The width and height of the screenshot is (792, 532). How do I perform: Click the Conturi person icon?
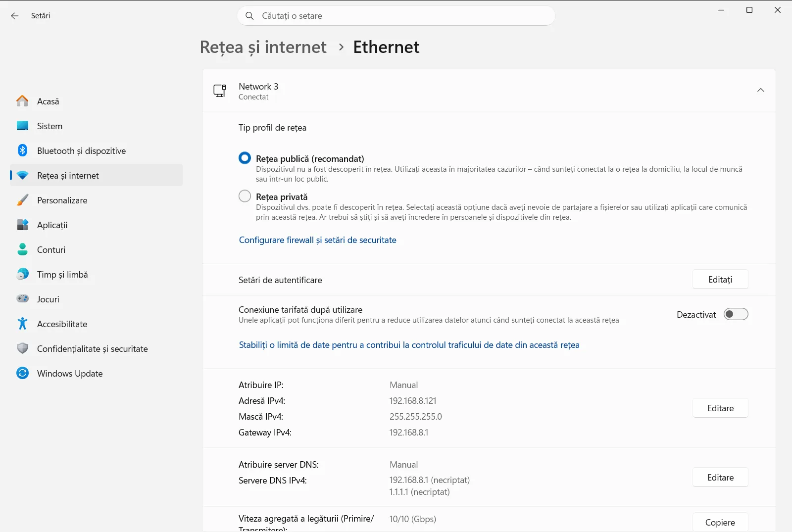click(x=22, y=249)
